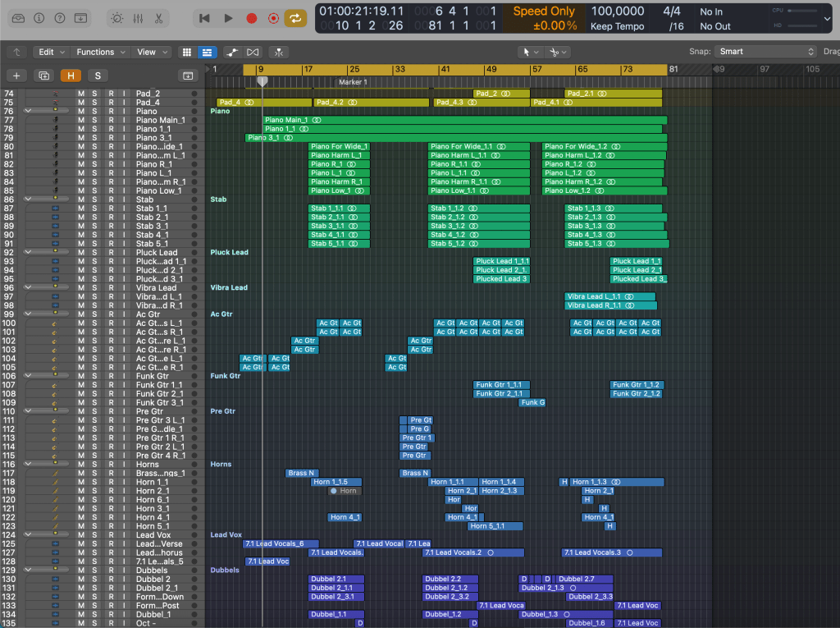Click the Duplicate Track icon
The width and height of the screenshot is (840, 628).
[x=44, y=76]
